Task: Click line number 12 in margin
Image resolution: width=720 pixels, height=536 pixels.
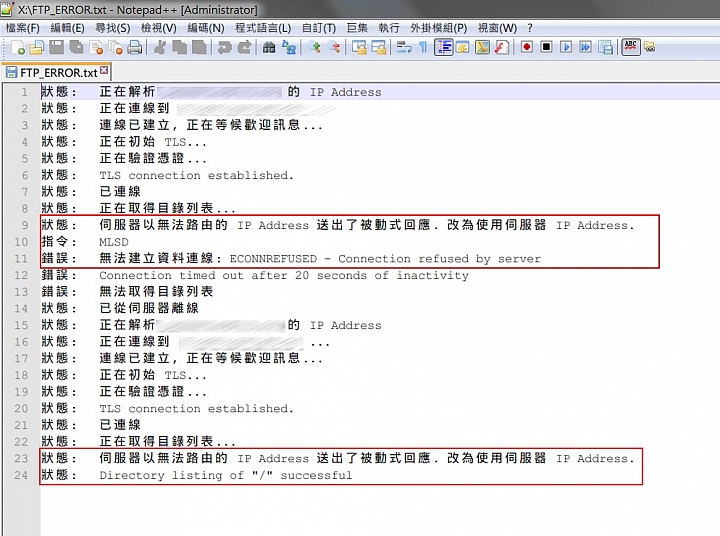Action: point(21,276)
